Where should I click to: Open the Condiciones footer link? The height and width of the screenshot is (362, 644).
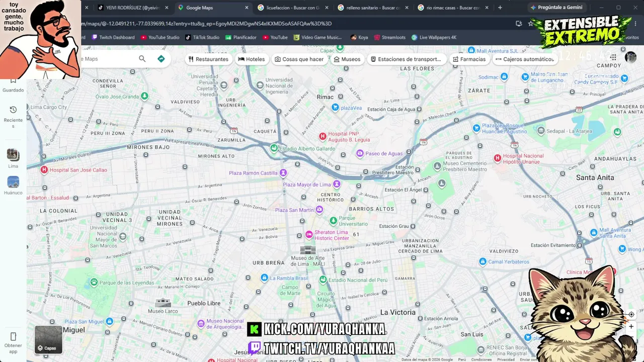click(481, 359)
